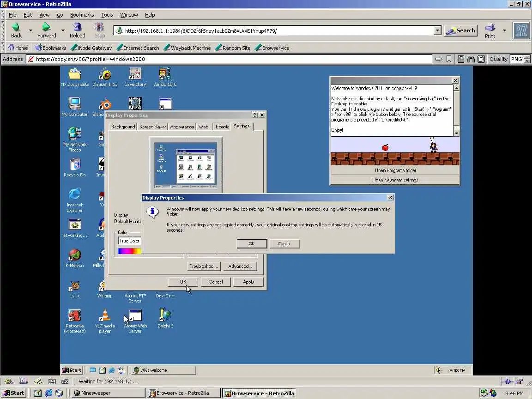Select the Recycle Bin desktop icon
The height and width of the screenshot is (399, 532).
pos(75,167)
